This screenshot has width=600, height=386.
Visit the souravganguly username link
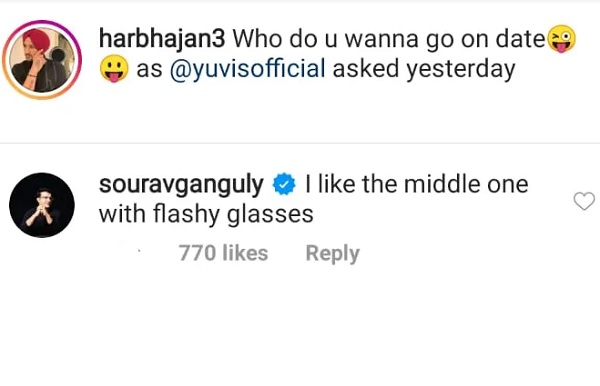181,185
